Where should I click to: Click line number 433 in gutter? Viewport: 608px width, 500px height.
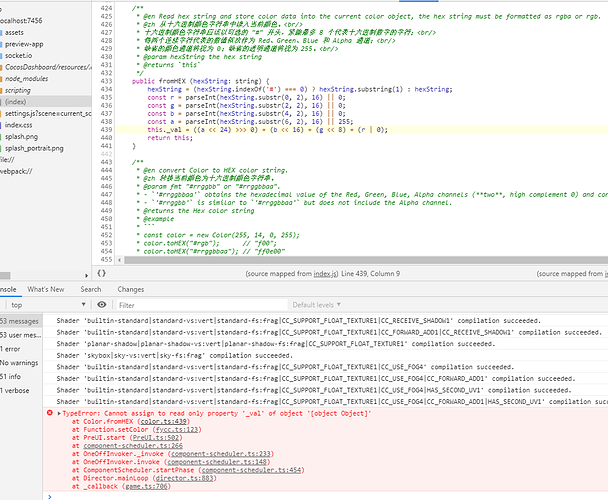(x=106, y=81)
